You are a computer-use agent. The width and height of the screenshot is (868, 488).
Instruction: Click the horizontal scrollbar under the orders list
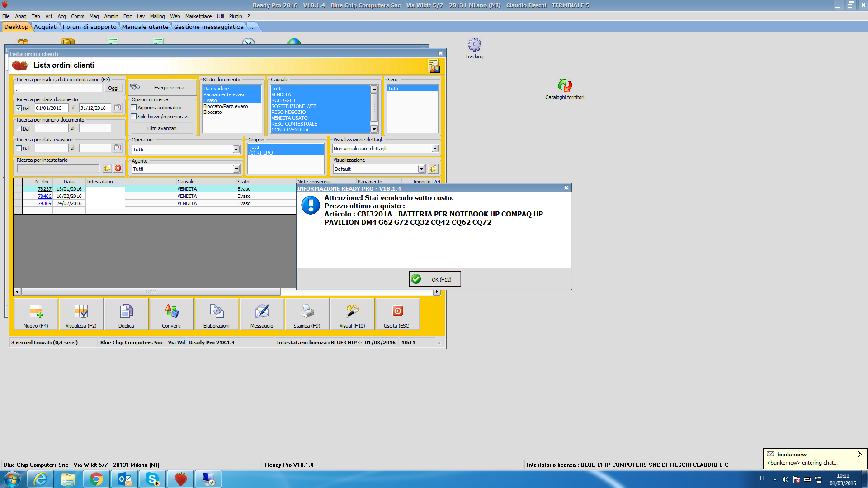151,292
